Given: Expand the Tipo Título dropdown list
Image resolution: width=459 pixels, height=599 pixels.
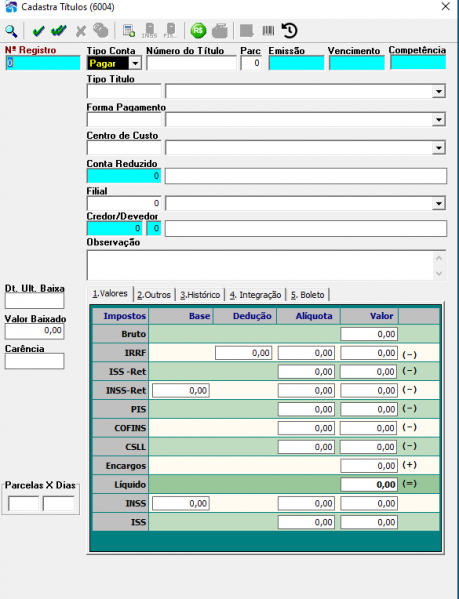Looking at the screenshot, I should coord(439,92).
